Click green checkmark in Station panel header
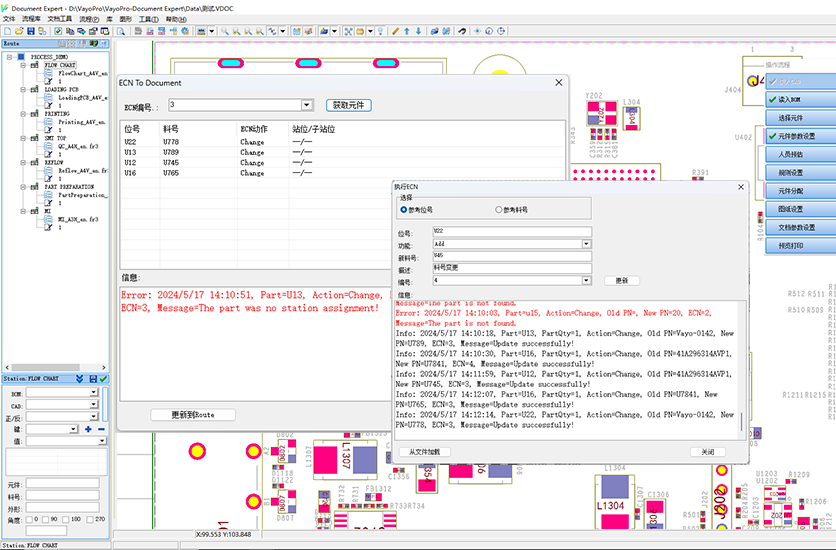Screen dimensions: 836x550 (104, 379)
